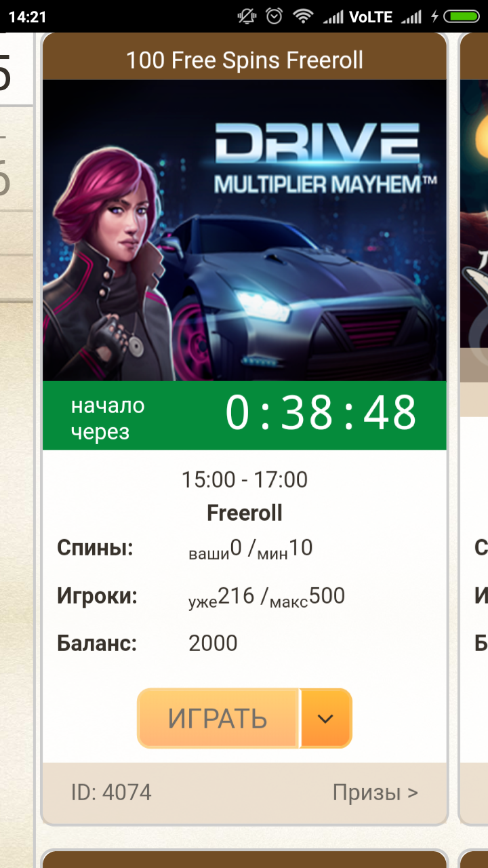The width and height of the screenshot is (488, 868).
Task: Tap the alarm clock status icon
Action: point(275,16)
